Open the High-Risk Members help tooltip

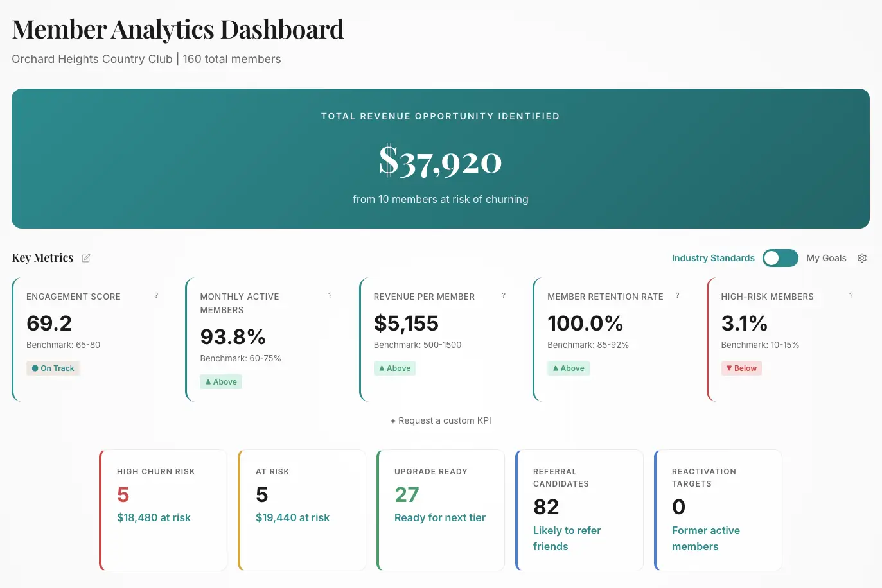(851, 295)
